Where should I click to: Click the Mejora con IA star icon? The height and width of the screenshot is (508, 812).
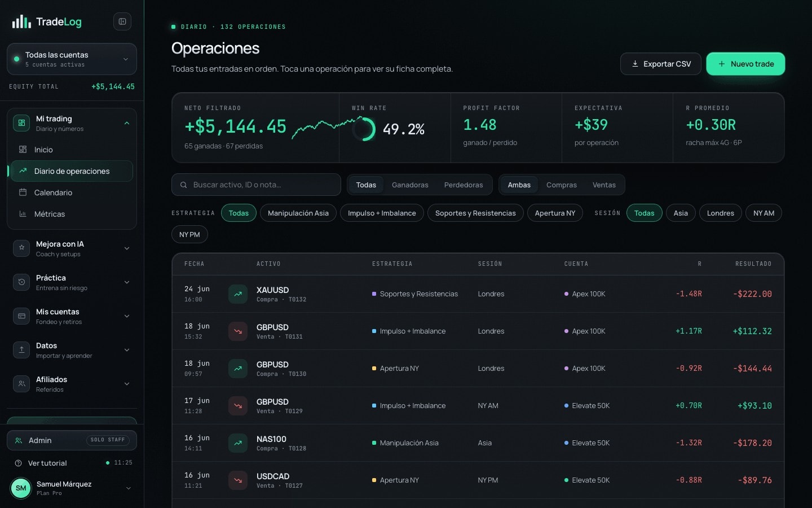(21, 248)
